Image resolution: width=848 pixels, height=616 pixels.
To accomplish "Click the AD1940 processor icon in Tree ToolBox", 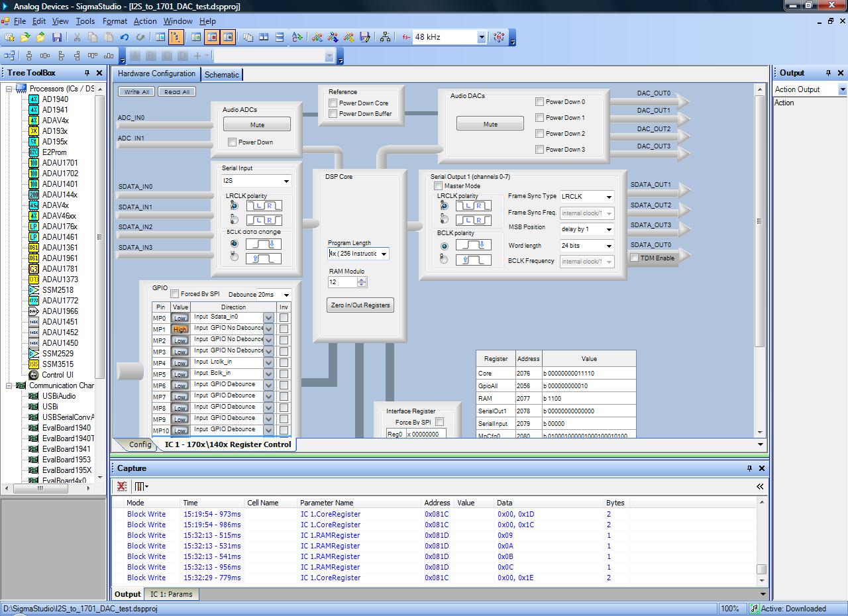I will tap(34, 99).
